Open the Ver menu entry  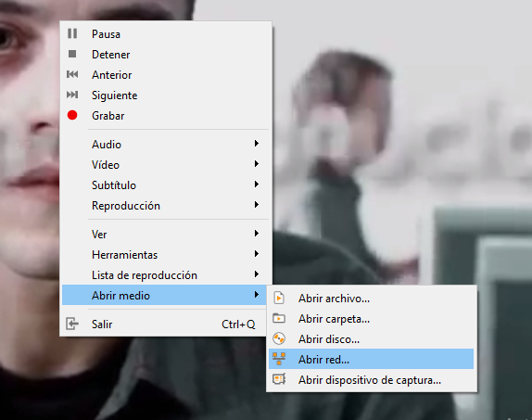pyautogui.click(x=166, y=235)
